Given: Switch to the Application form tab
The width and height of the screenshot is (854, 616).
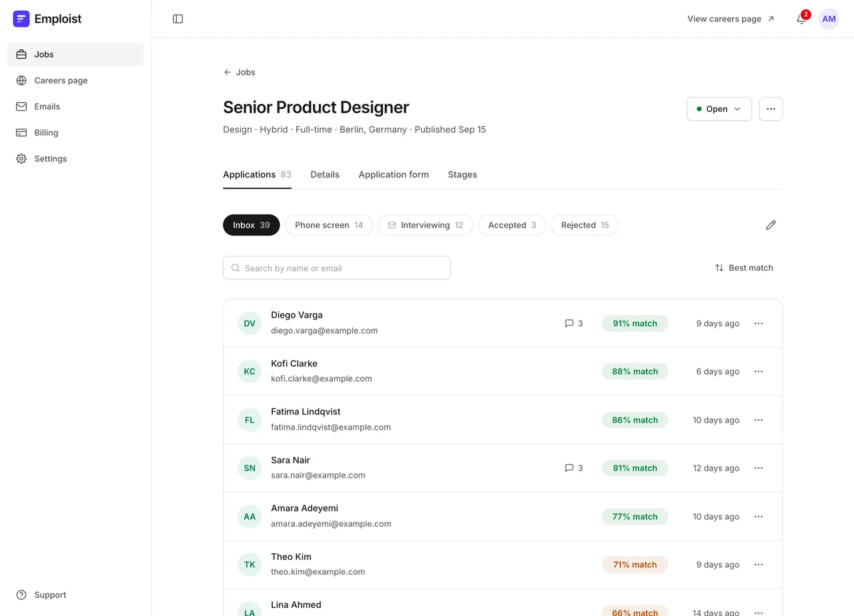Looking at the screenshot, I should (394, 175).
